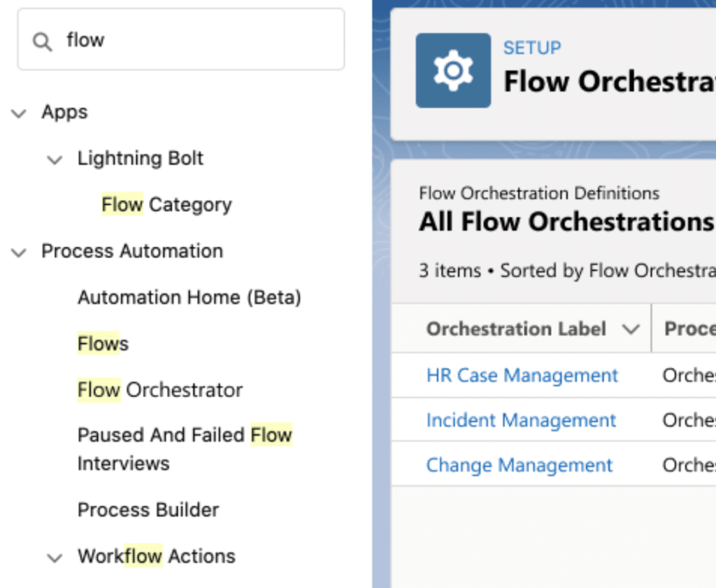Click the magnifier icon in the search box
This screenshot has height=588, width=716.
(x=43, y=41)
